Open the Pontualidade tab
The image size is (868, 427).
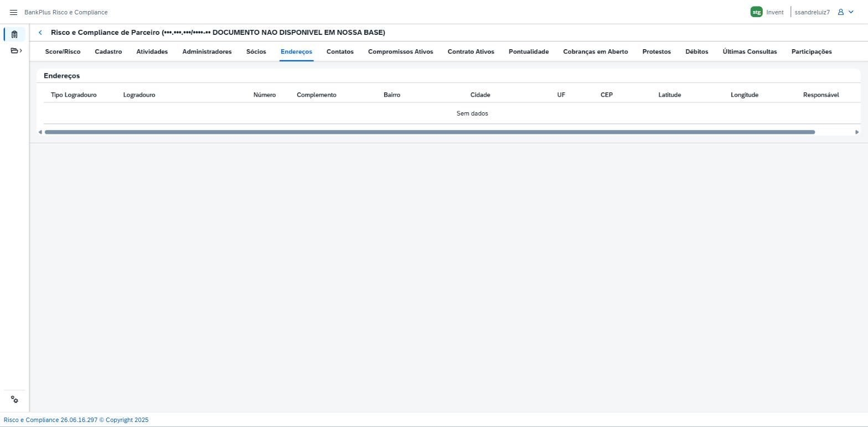click(x=529, y=51)
